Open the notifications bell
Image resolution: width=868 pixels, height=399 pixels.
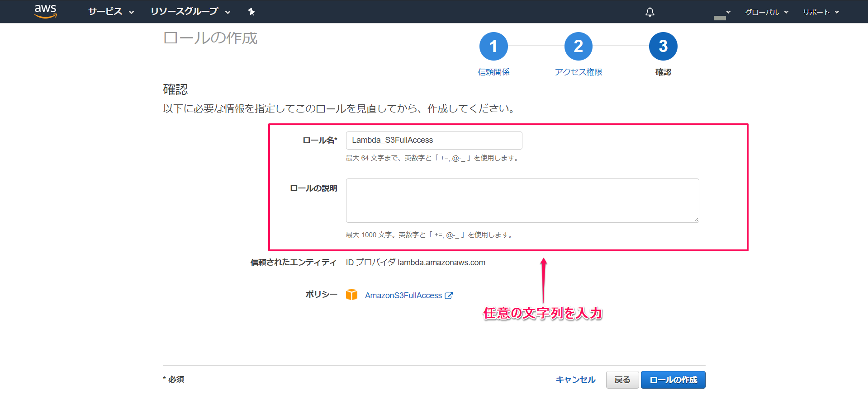point(650,12)
